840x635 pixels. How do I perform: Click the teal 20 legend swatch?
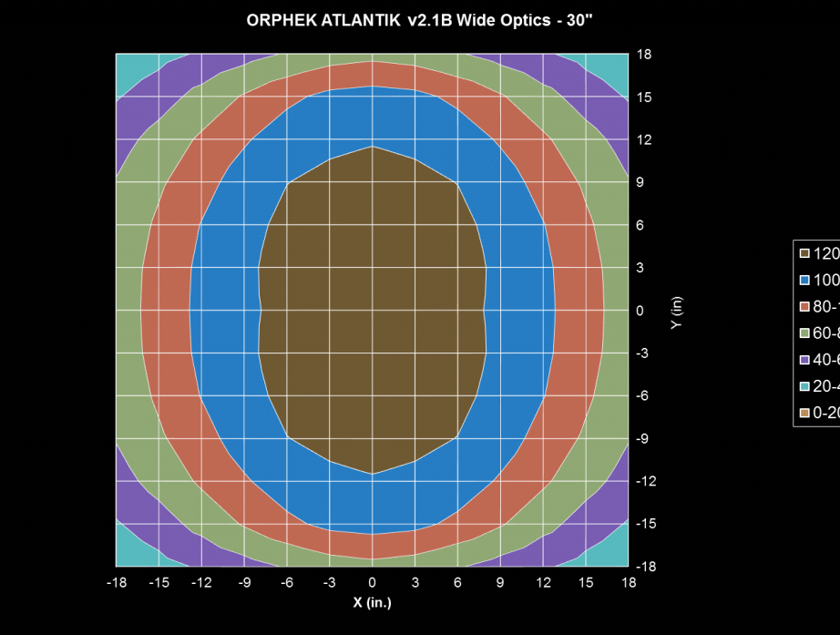tap(804, 385)
